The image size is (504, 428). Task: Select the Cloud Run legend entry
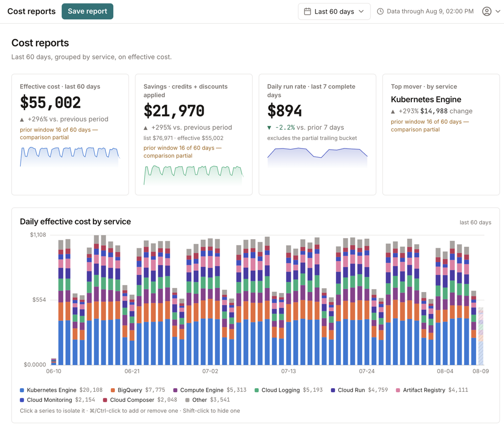(x=359, y=390)
